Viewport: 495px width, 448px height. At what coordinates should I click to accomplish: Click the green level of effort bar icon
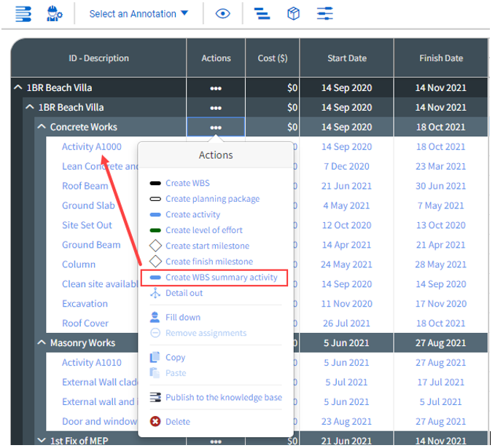pos(155,230)
